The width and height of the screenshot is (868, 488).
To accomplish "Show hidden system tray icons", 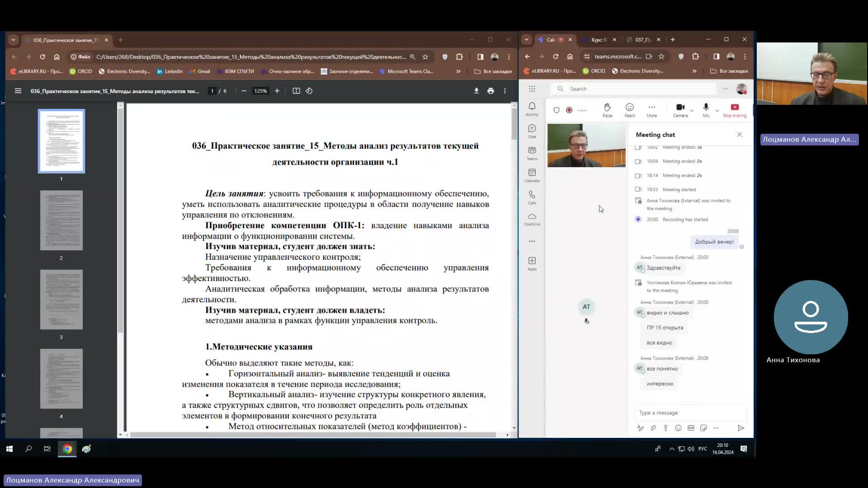I will [x=672, y=449].
